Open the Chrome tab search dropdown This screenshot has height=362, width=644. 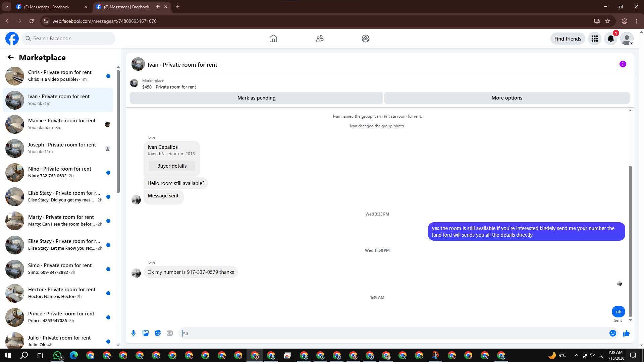tap(6, 7)
